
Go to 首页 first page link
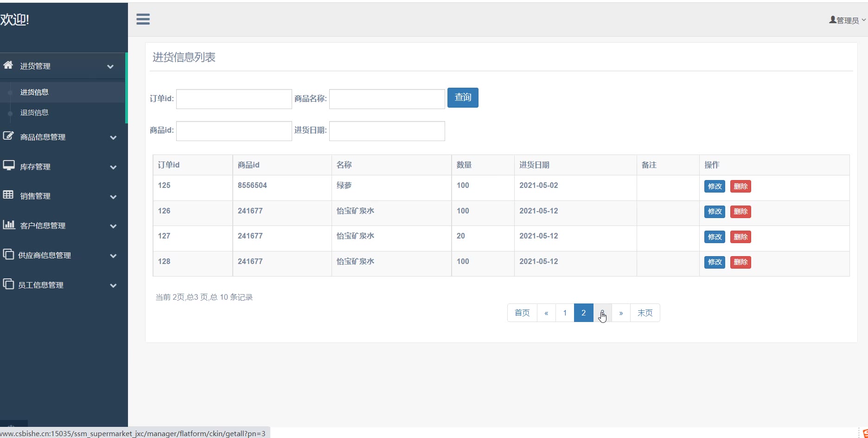(x=522, y=313)
